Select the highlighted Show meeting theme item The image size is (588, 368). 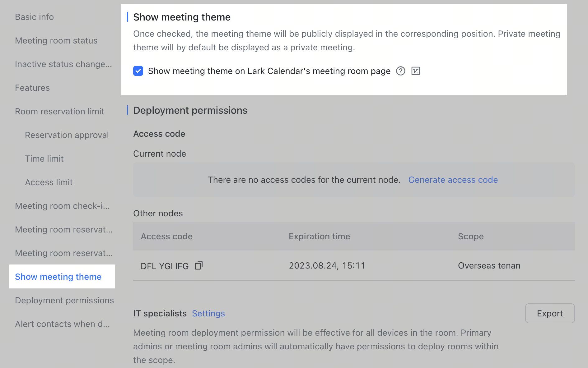click(58, 277)
